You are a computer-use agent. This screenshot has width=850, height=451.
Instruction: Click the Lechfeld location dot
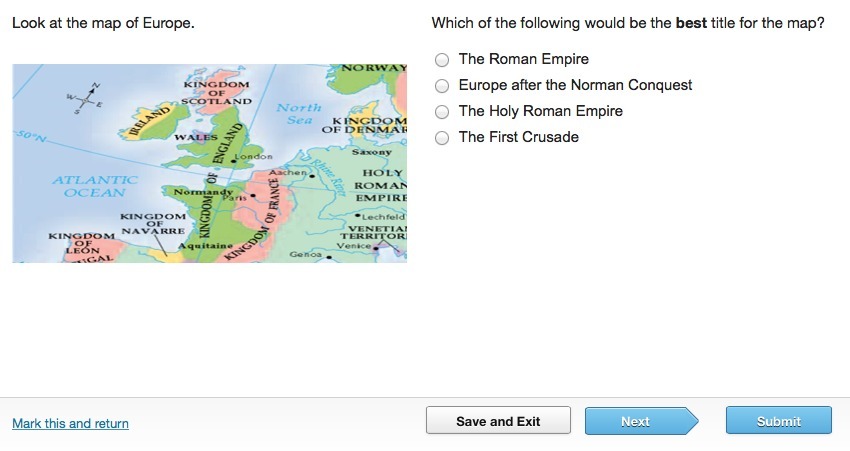358,216
